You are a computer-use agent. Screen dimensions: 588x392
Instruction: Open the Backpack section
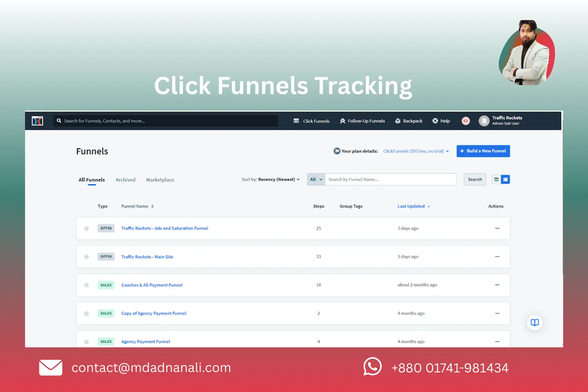click(x=398, y=121)
